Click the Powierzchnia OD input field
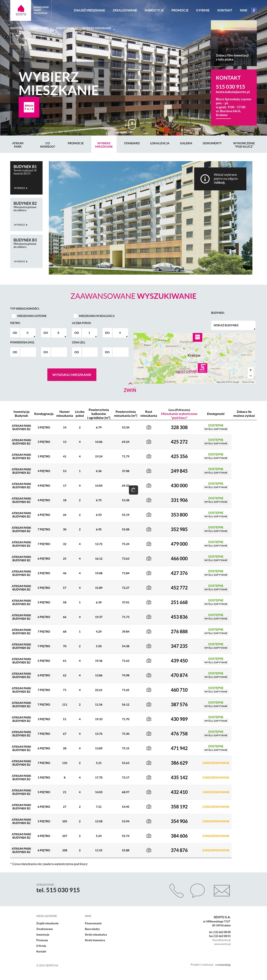 (28, 352)
